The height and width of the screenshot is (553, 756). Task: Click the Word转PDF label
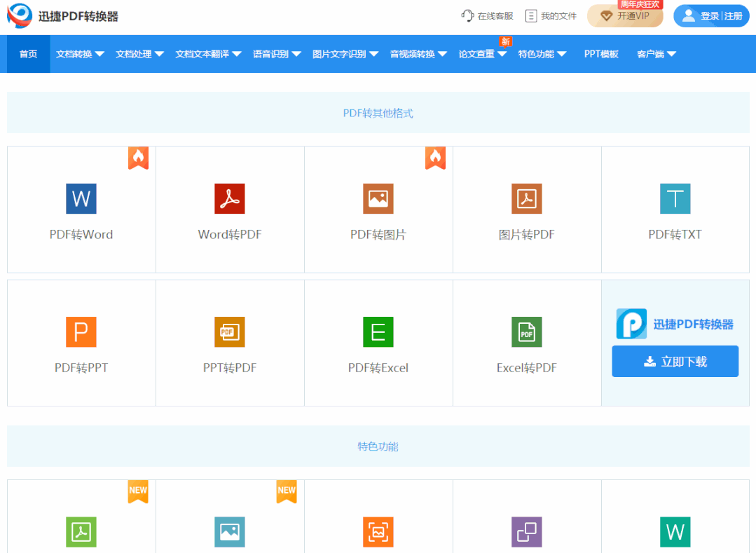[230, 235]
